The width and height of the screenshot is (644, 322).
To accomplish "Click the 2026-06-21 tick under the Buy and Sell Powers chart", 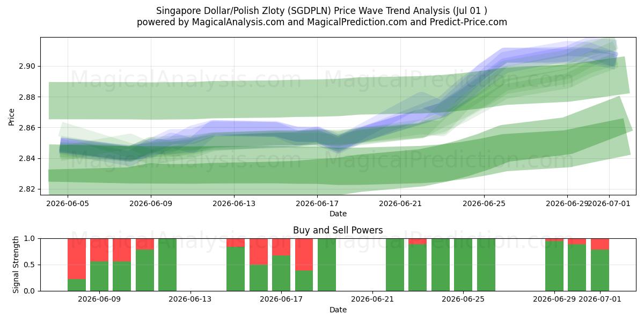I will pyautogui.click(x=372, y=299).
